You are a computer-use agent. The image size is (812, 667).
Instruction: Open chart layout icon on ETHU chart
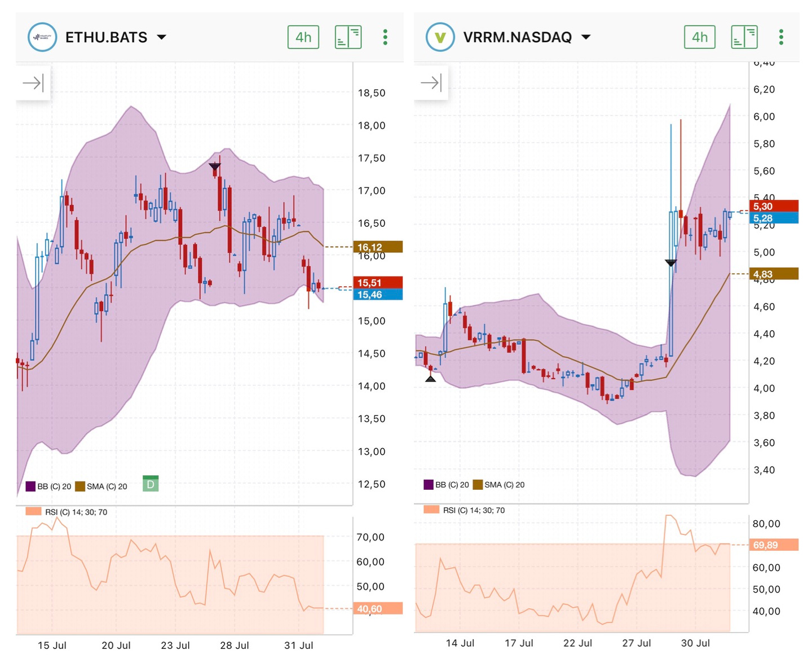(348, 37)
